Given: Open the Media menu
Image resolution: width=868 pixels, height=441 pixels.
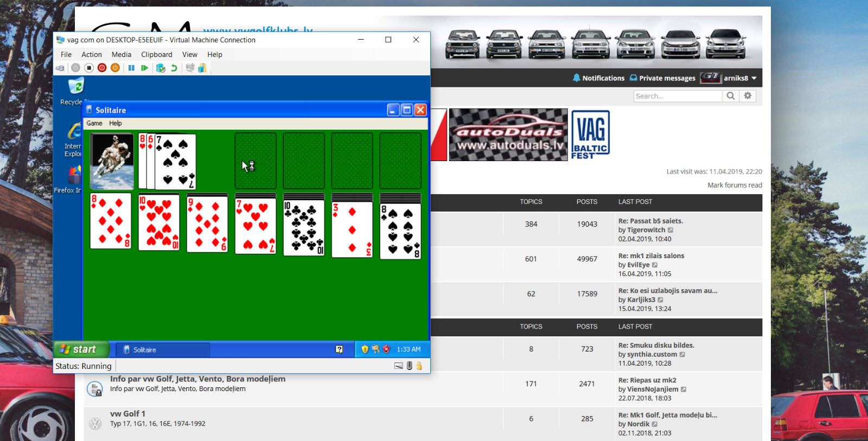Looking at the screenshot, I should [122, 54].
